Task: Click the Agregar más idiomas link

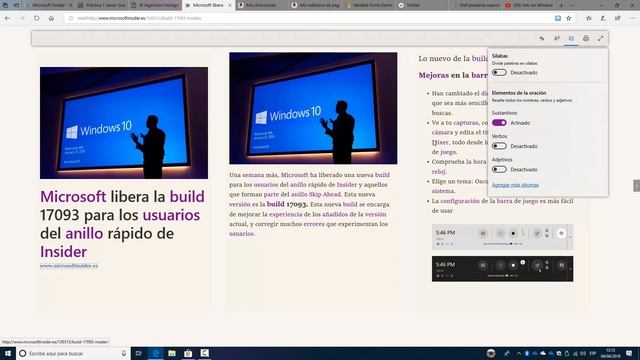Action: tap(515, 185)
